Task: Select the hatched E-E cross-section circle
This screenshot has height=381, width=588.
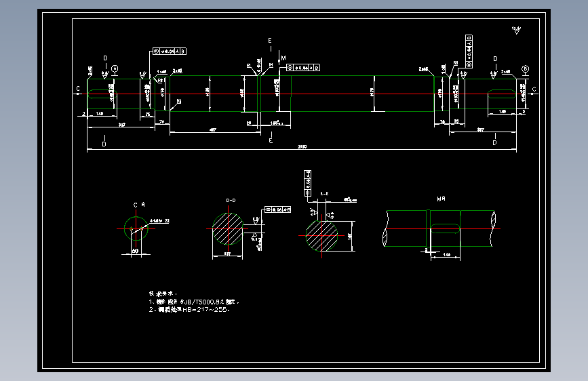Action: 321,235
